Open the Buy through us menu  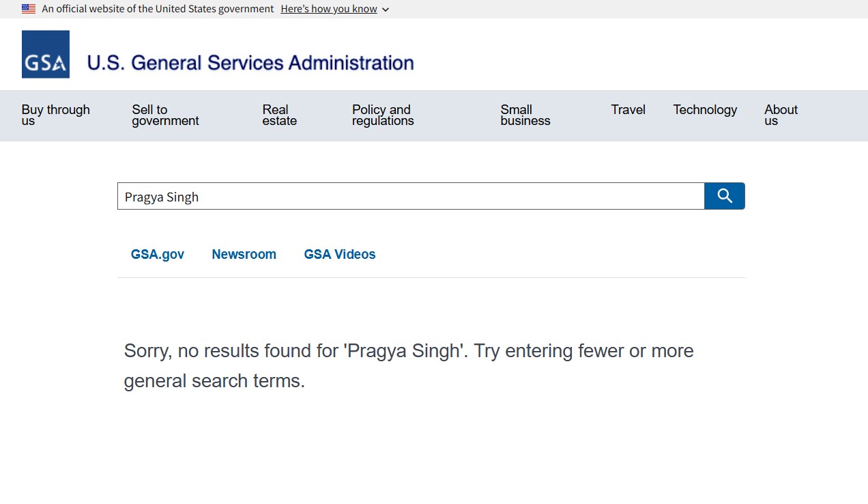55,115
